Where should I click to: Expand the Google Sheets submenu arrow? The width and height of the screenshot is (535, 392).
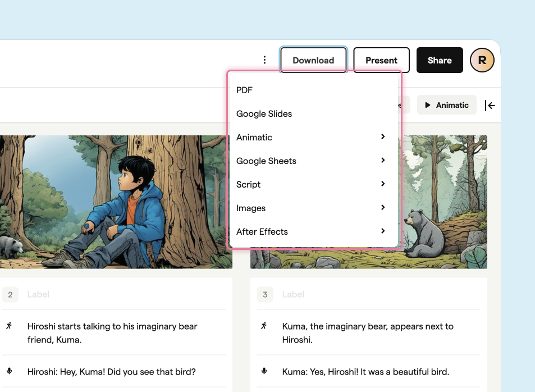(x=383, y=160)
